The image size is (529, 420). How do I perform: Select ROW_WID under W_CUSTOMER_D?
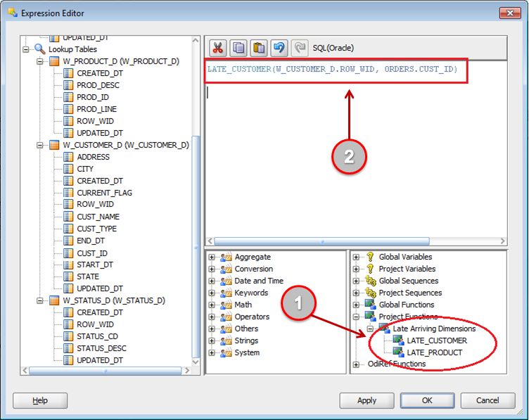point(95,205)
